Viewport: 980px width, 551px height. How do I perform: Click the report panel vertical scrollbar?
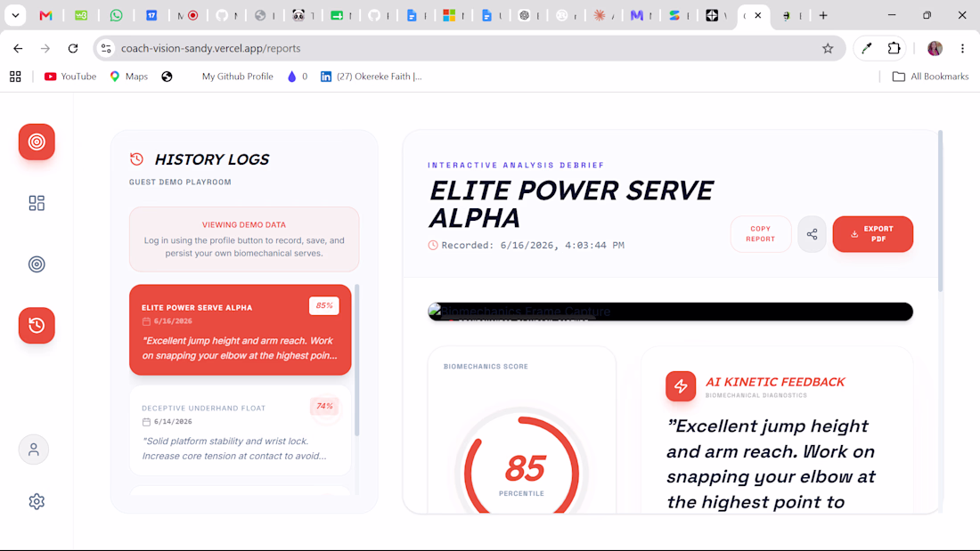pyautogui.click(x=940, y=211)
